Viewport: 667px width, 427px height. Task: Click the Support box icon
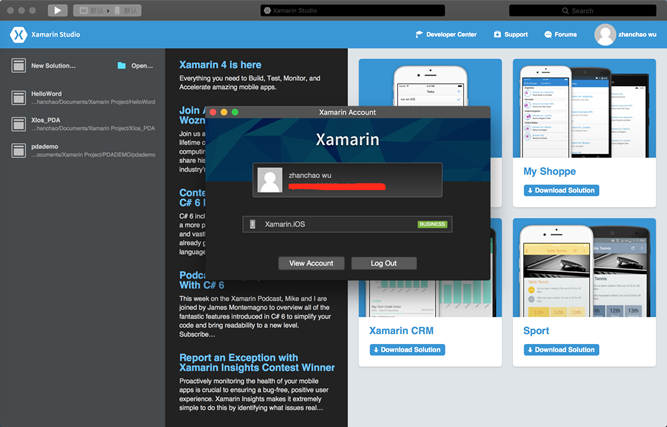(497, 34)
